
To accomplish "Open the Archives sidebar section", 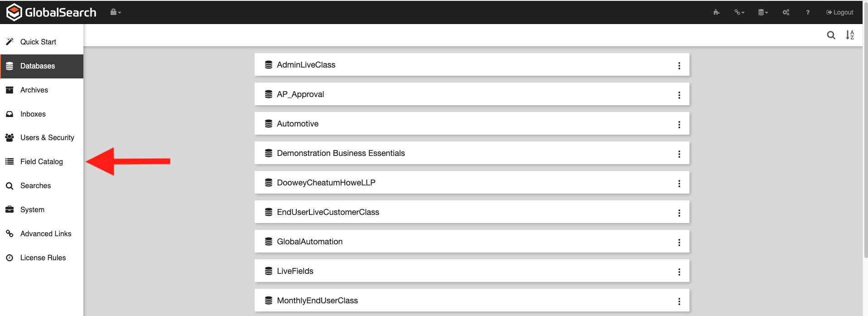I will pyautogui.click(x=34, y=90).
